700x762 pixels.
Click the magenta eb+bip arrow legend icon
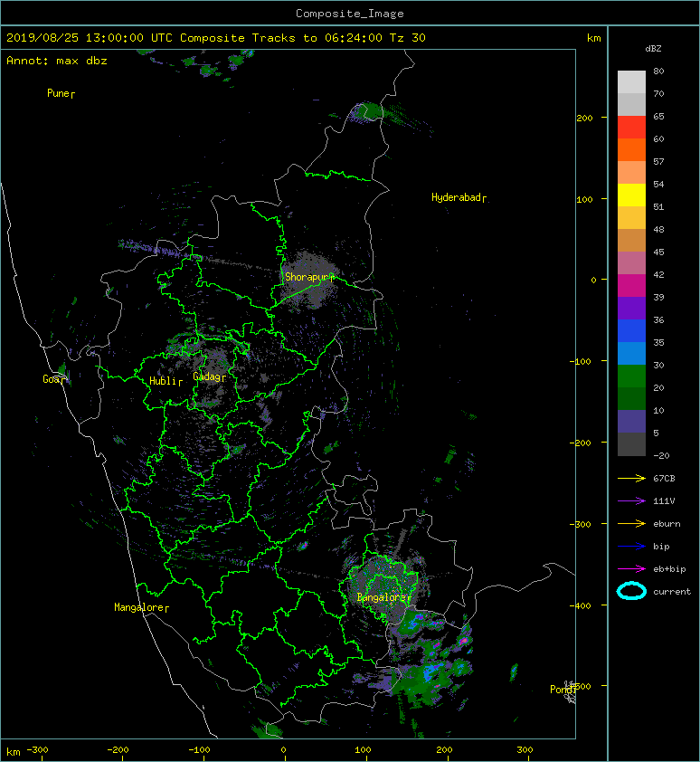(x=631, y=569)
